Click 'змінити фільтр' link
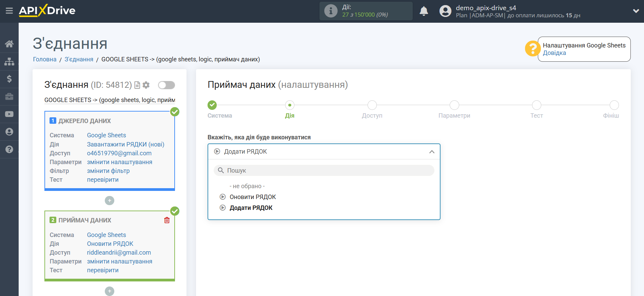Viewport: 644px width, 296px height. click(109, 171)
